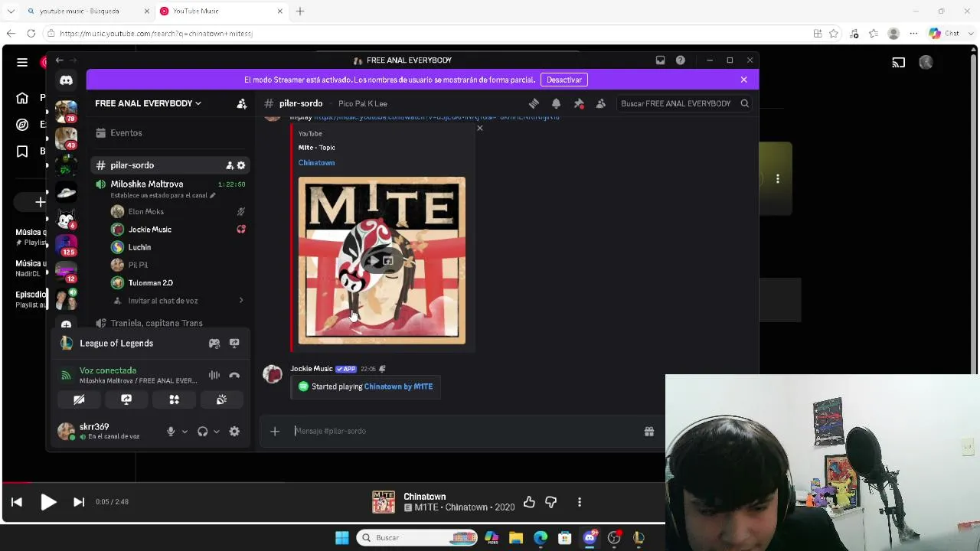Viewport: 980px width, 551px height.
Task: Click the taskbar Buscar search box
Action: click(x=418, y=538)
